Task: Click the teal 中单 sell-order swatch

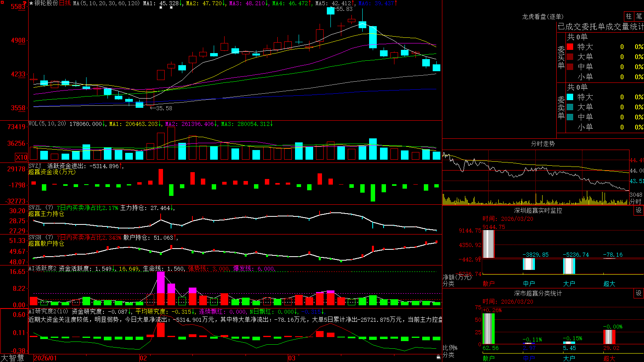Action: pyautogui.click(x=570, y=117)
